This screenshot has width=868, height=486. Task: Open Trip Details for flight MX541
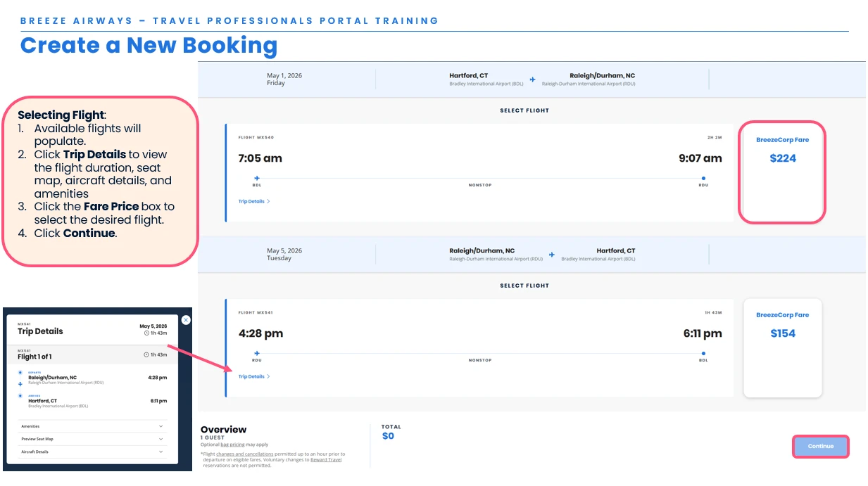254,376
